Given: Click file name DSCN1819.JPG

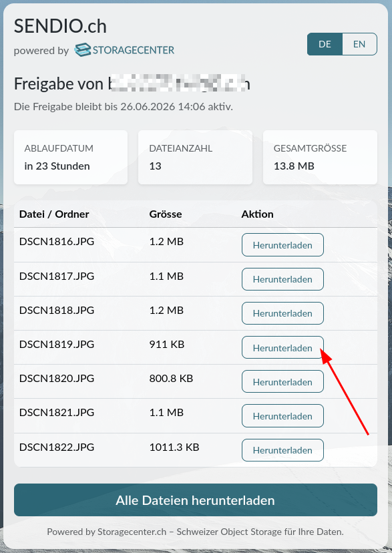Looking at the screenshot, I should pos(57,344).
